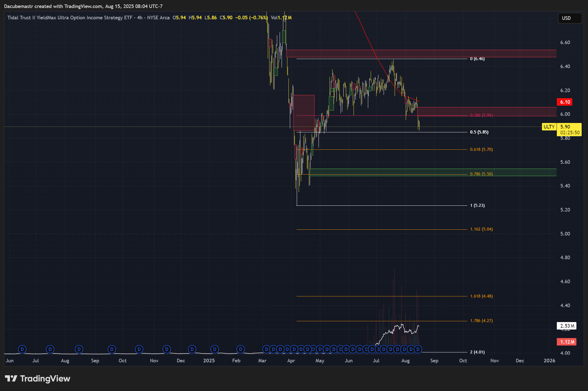This screenshot has height=391, width=588.
Task: Click the ULTY symbol price tag
Action: point(549,127)
